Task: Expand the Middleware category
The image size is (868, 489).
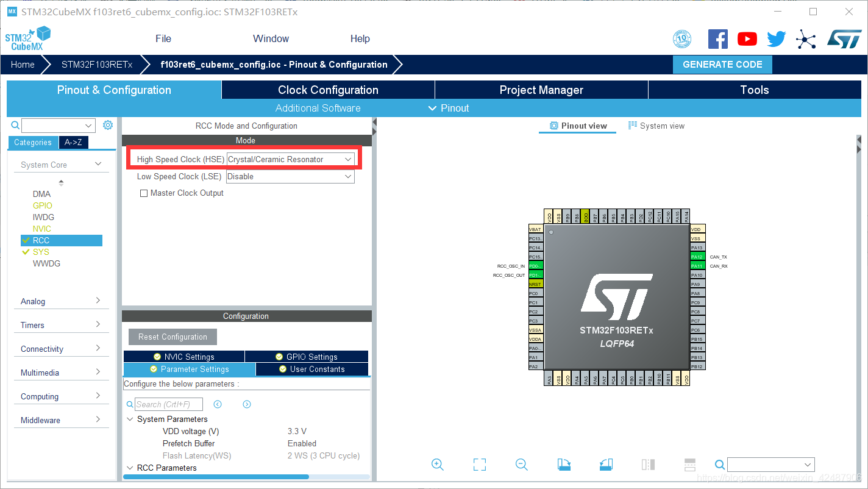Action: (61, 420)
